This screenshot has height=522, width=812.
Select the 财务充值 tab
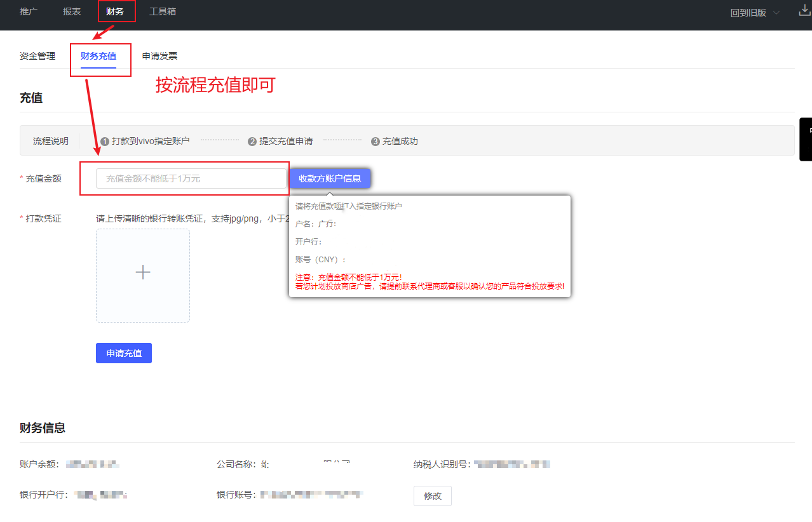coord(98,56)
